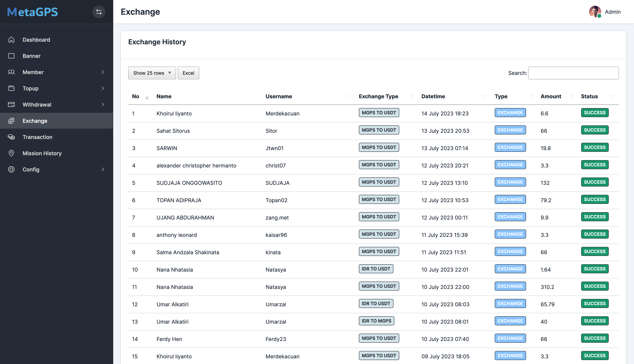This screenshot has width=634, height=364.
Task: Click the Member people icon
Action: click(11, 72)
